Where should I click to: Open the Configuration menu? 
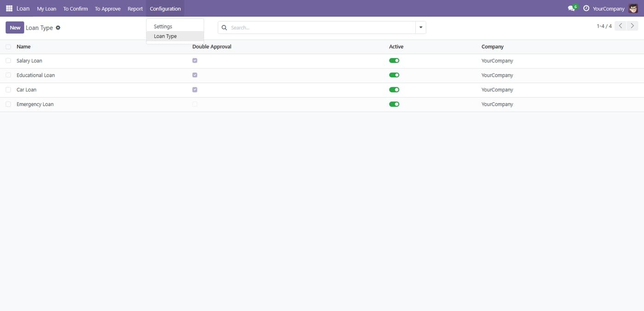[165, 8]
